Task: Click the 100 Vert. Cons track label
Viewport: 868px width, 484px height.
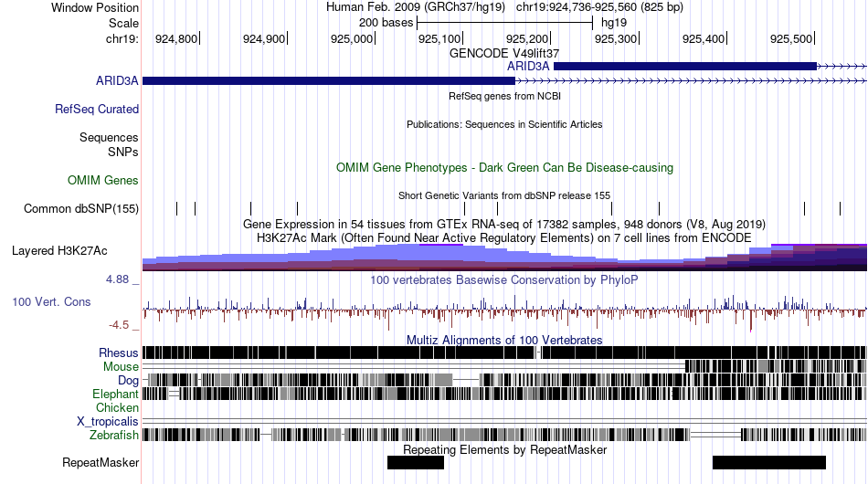Action: (x=51, y=301)
